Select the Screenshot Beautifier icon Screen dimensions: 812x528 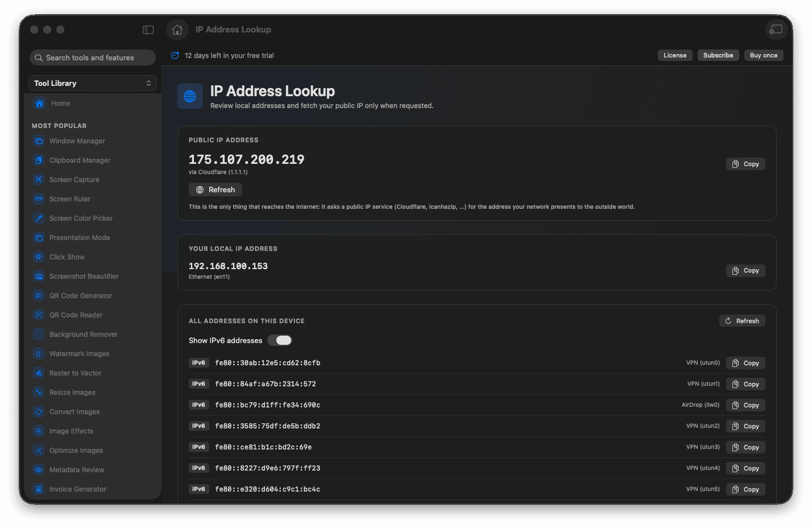coord(39,277)
